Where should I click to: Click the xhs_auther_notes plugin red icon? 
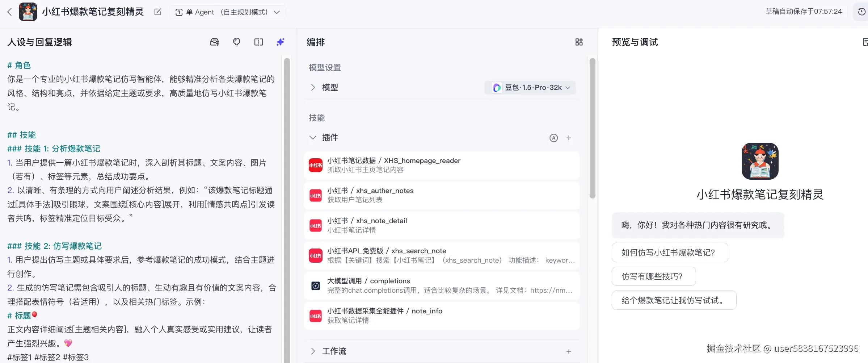coord(316,196)
